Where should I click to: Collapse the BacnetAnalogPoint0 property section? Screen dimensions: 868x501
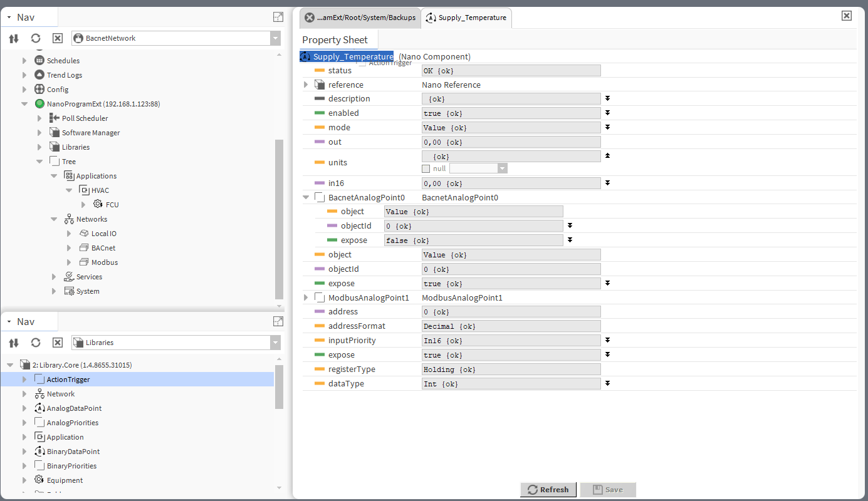click(306, 197)
